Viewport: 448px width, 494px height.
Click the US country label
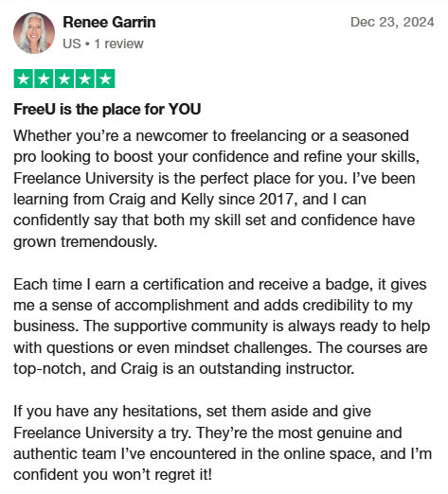point(72,44)
